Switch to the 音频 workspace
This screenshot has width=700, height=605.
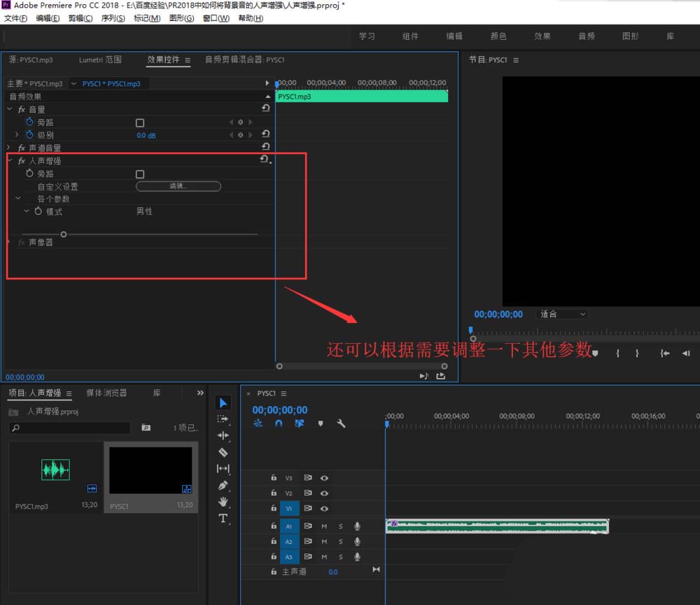coord(587,36)
